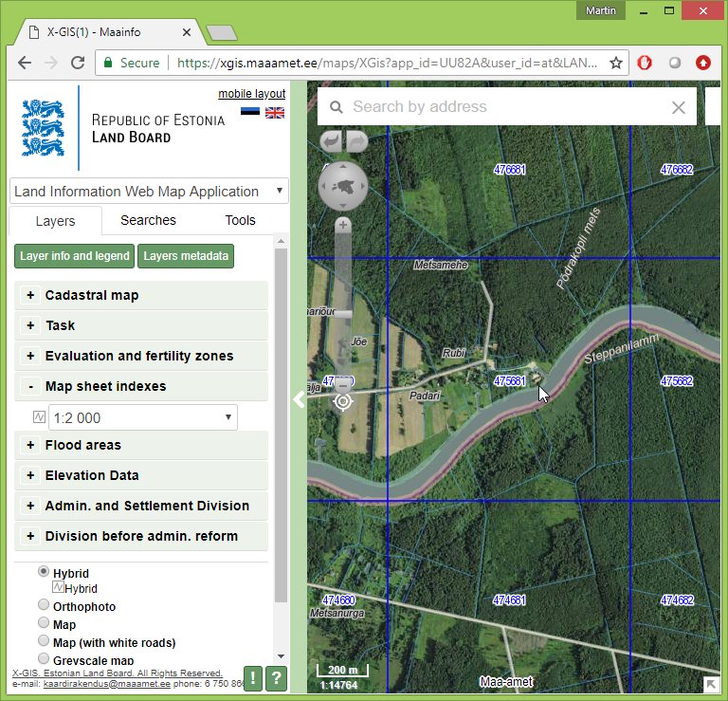Open the Tools tab
This screenshot has height=701, width=728.
(x=240, y=220)
